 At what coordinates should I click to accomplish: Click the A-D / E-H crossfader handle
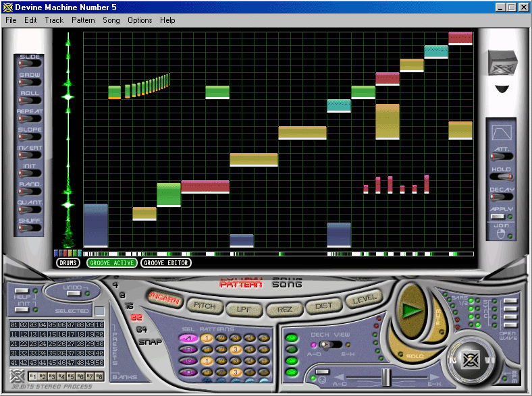pos(386,377)
